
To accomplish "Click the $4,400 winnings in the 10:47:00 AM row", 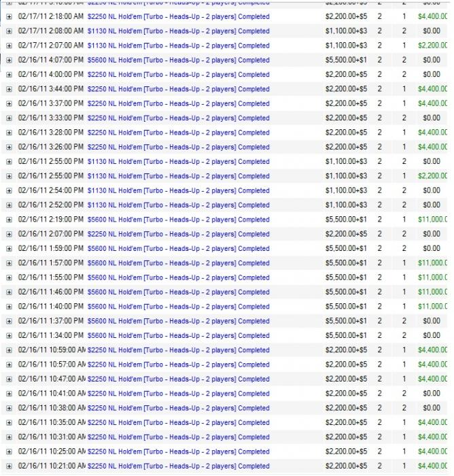I will pos(432,379).
